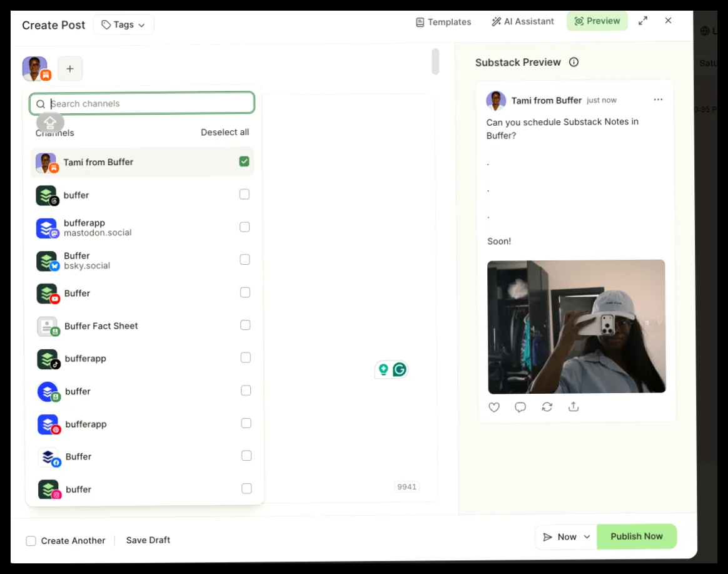Click the Grammarly G icon
Screen dimensions: 728x574
tap(400, 369)
